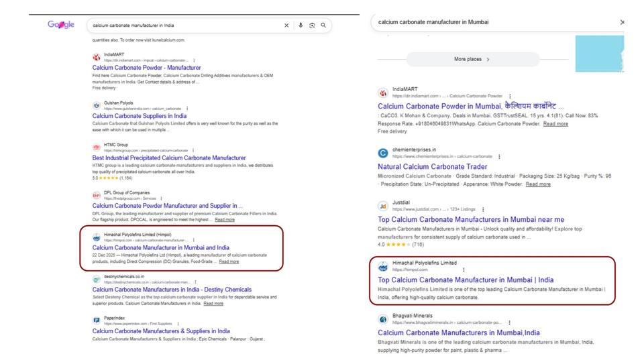The image size is (644, 362).
Task: Click the 'Justdial' site name
Action: [401, 202]
